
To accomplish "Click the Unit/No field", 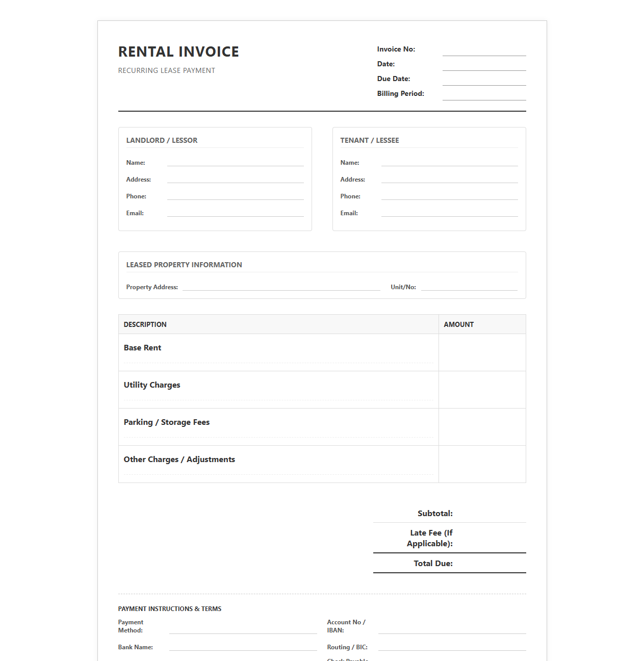I will pos(469,287).
